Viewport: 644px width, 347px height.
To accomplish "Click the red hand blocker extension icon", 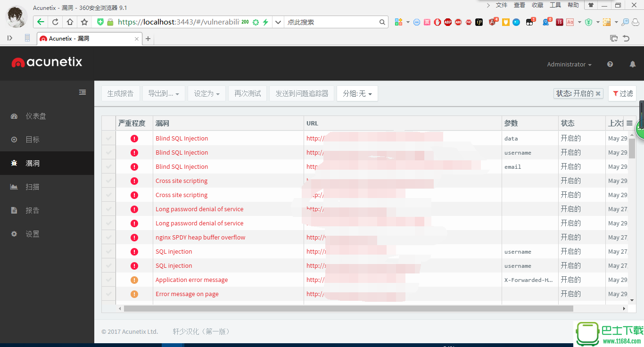I will tap(438, 22).
